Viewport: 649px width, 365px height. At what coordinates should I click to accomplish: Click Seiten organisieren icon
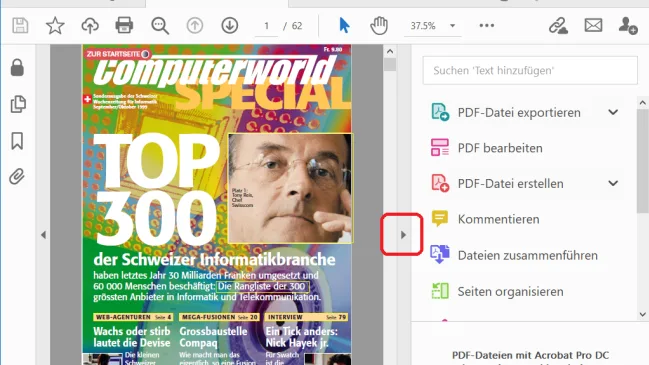tap(440, 291)
